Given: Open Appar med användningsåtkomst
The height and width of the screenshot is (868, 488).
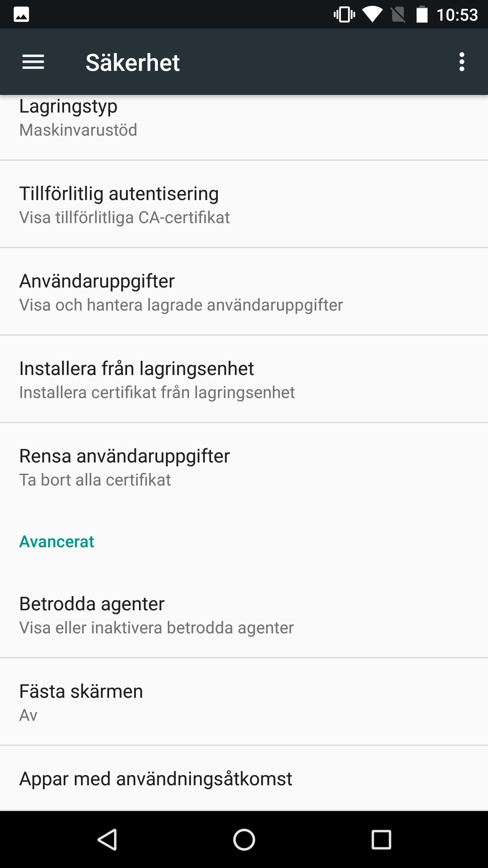Looking at the screenshot, I should (244, 779).
